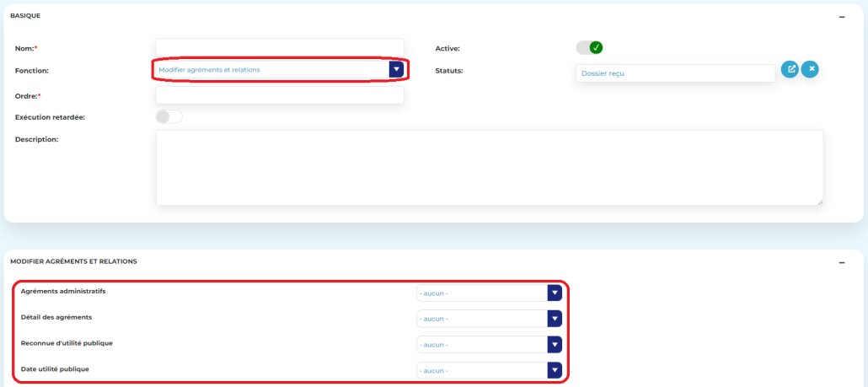Screen dimensions: 868x387
Task: Disable the Active toggle
Action: 590,48
